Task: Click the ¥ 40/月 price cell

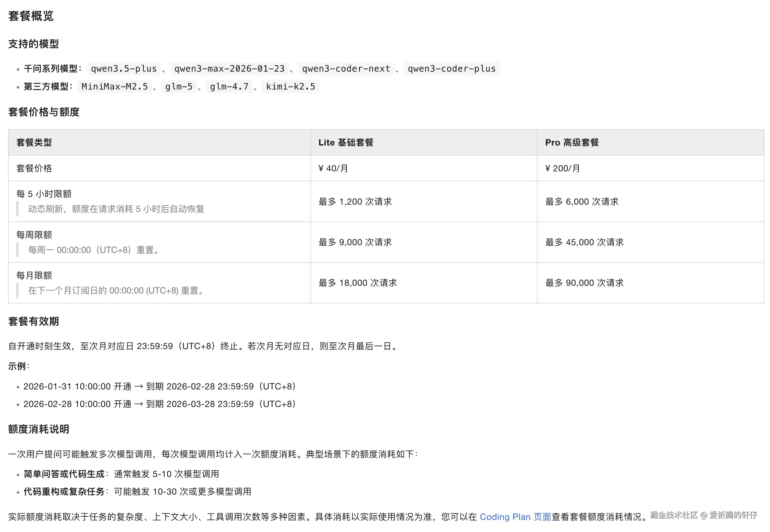Action: [x=333, y=168]
